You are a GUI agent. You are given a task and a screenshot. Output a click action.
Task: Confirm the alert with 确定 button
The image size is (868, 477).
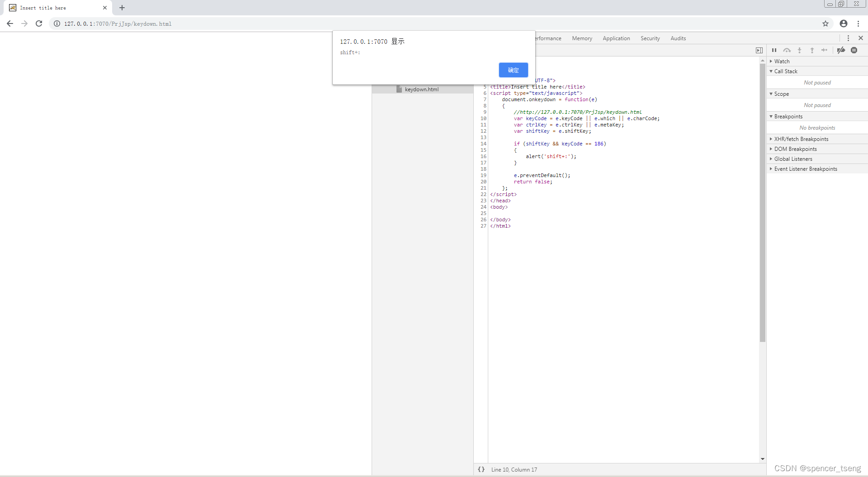(x=513, y=70)
